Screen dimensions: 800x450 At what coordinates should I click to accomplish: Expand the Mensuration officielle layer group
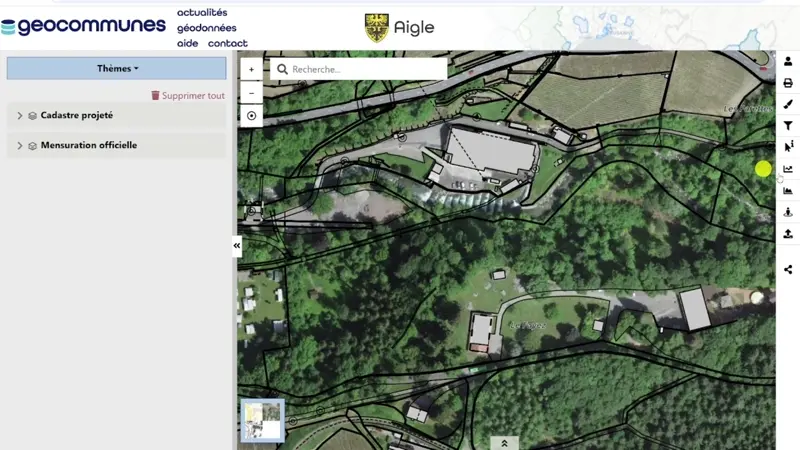pyautogui.click(x=20, y=146)
